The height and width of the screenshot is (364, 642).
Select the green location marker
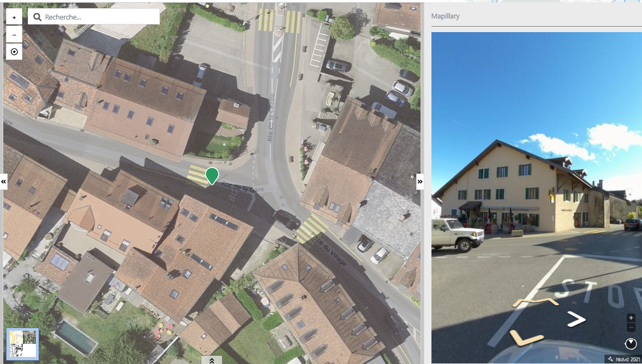212,176
